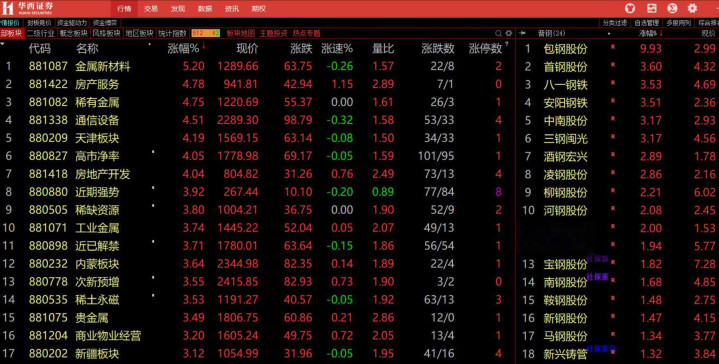Viewport: 719px width, 364px height.
Task: Sort sector table by 现价 column header
Action: 247,49
